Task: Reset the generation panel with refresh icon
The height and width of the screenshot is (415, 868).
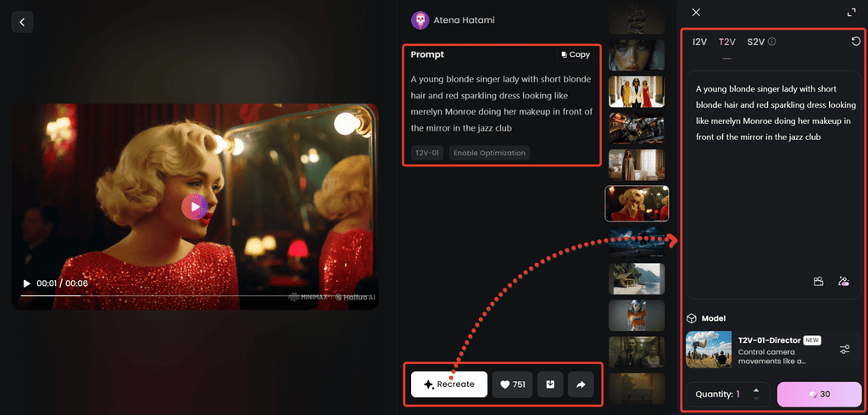Action: coord(856,42)
